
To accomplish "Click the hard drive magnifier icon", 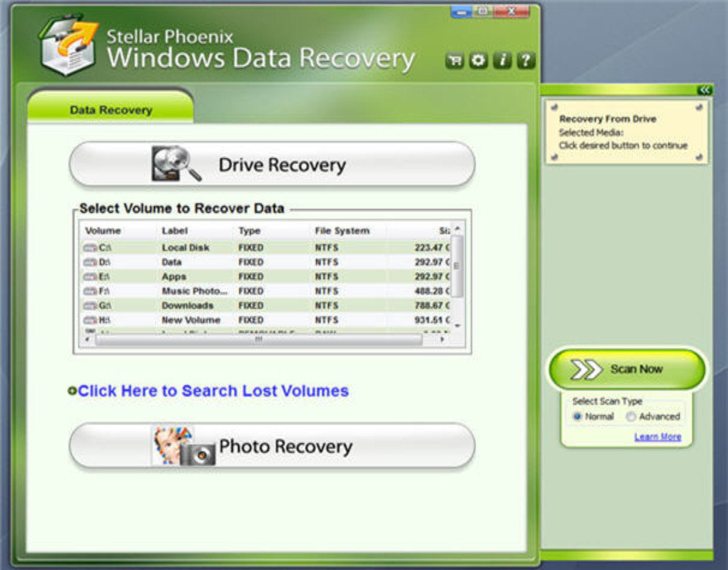I will pyautogui.click(x=176, y=164).
